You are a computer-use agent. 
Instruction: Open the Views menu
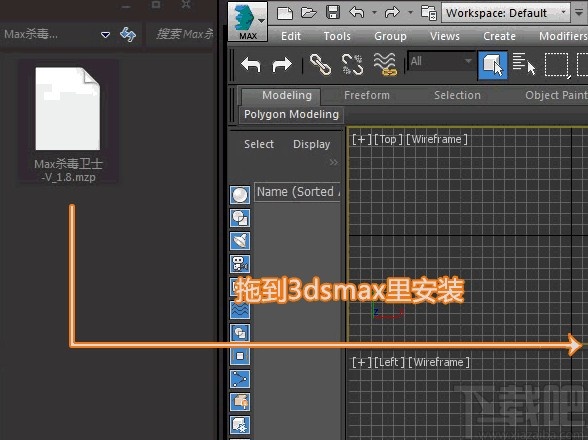(445, 36)
